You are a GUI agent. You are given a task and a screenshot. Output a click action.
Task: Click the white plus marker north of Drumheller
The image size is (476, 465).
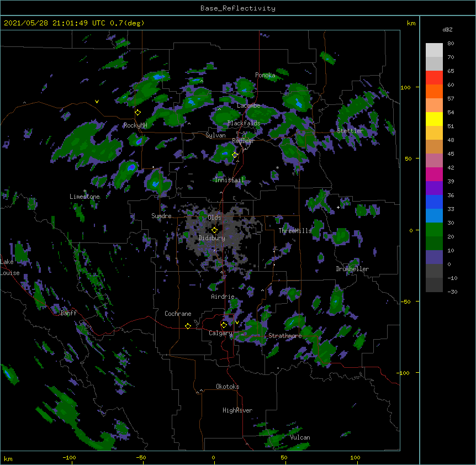338,207
